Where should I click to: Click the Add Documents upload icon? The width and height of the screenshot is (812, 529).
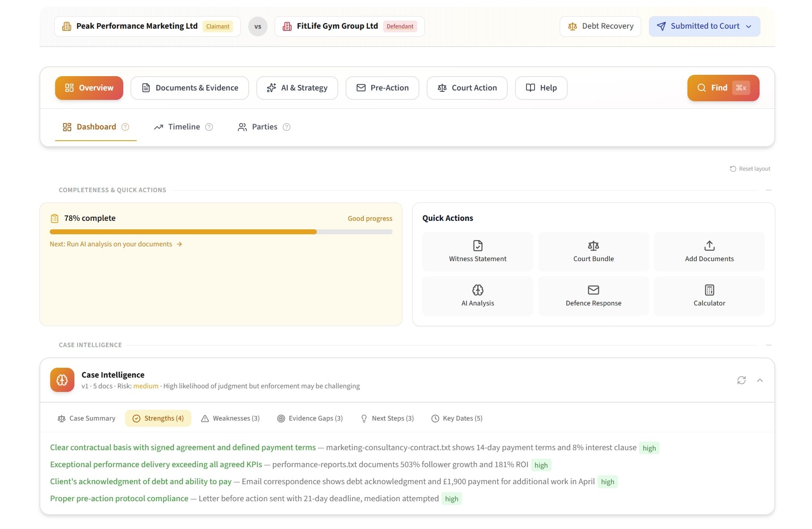(x=709, y=245)
